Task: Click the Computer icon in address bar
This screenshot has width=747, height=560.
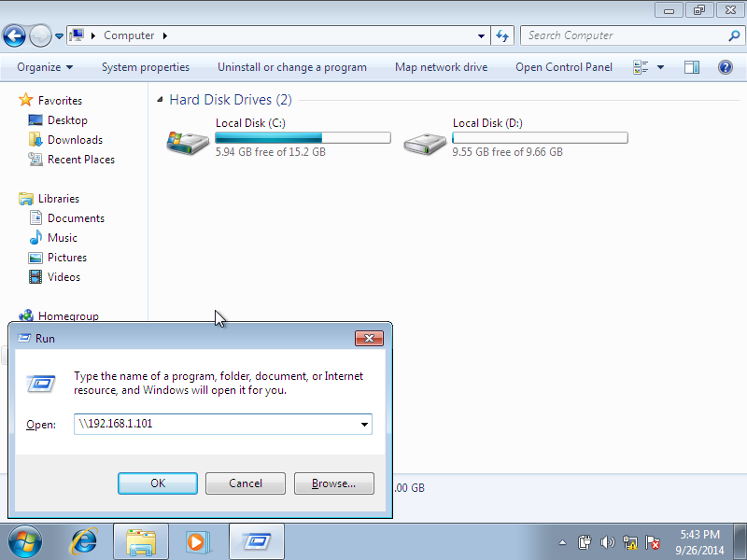Action: 77,35
